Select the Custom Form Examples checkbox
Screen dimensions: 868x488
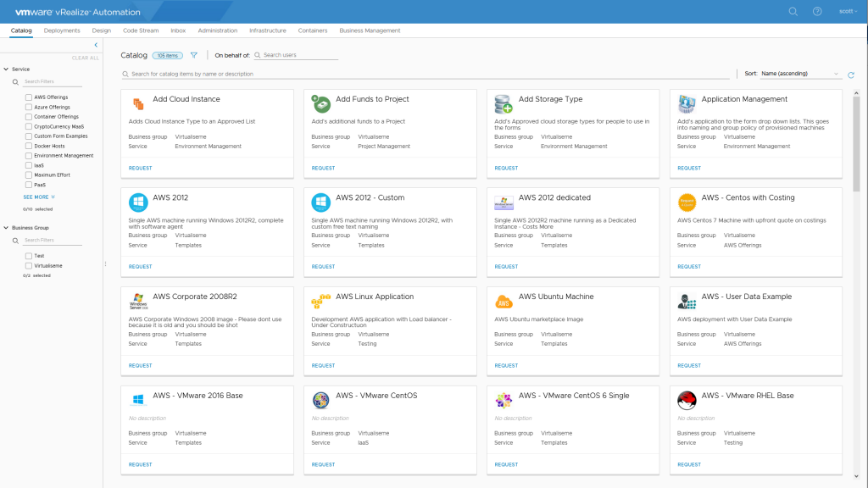[28, 136]
